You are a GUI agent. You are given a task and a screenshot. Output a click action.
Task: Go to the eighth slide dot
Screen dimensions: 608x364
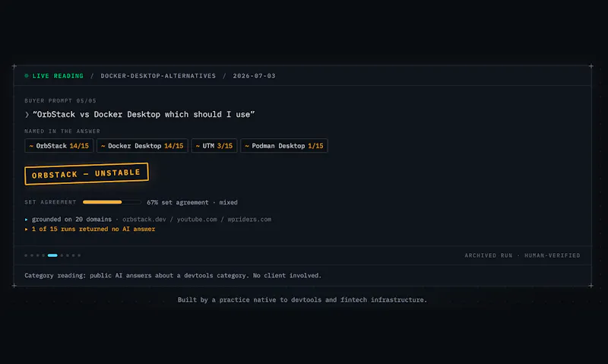pos(73,255)
